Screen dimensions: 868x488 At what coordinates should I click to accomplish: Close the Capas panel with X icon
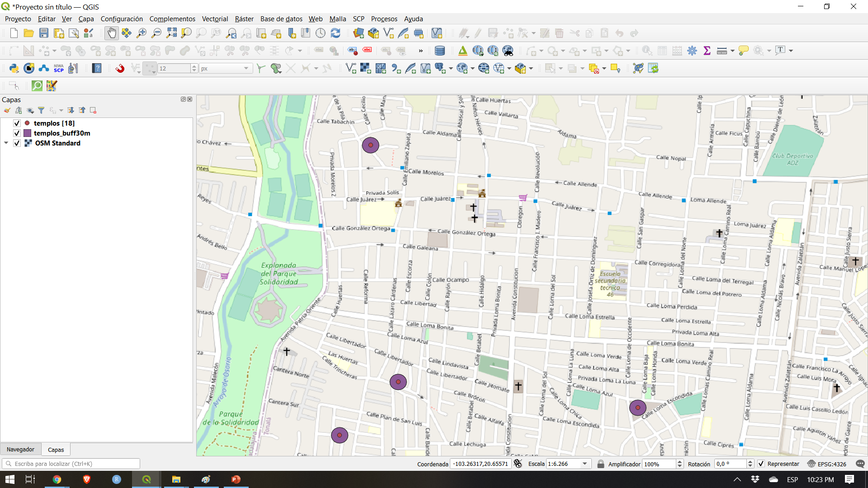(x=190, y=99)
